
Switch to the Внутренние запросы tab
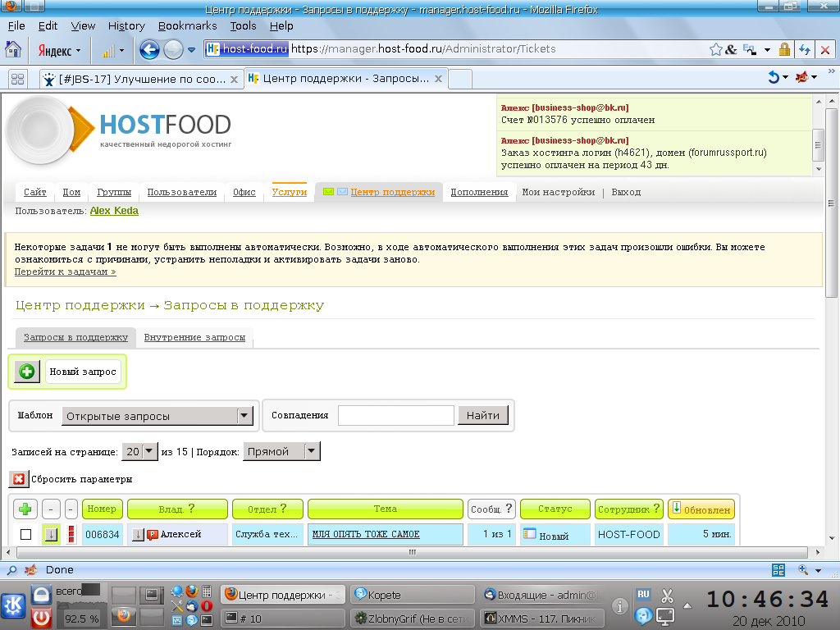click(x=194, y=337)
